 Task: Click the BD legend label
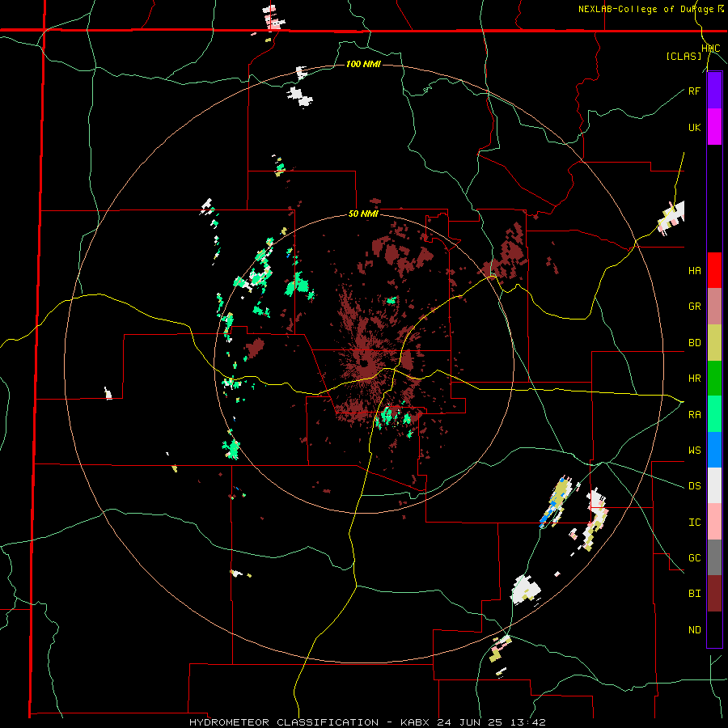point(694,343)
